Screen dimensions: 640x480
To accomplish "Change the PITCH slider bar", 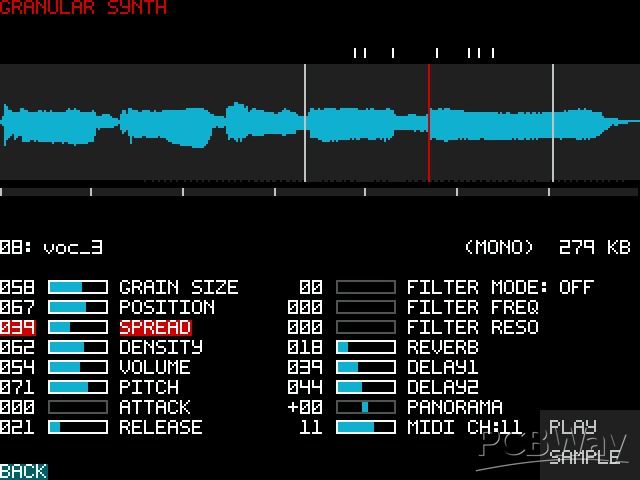I will (78, 387).
